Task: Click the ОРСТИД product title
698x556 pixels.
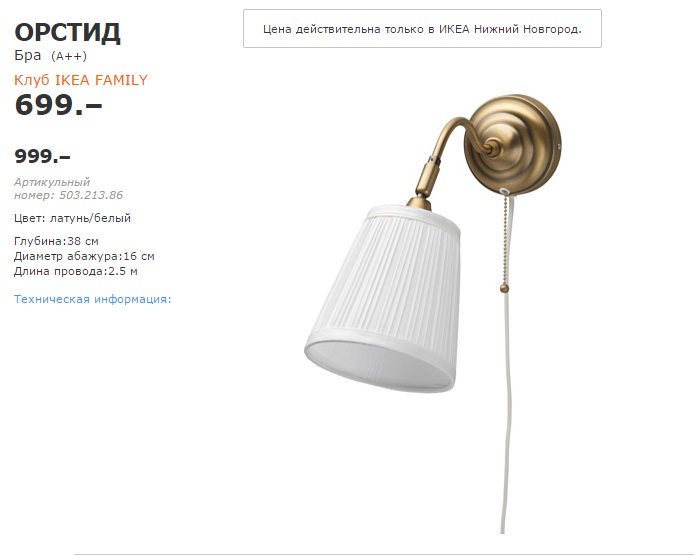Action: coord(67,32)
